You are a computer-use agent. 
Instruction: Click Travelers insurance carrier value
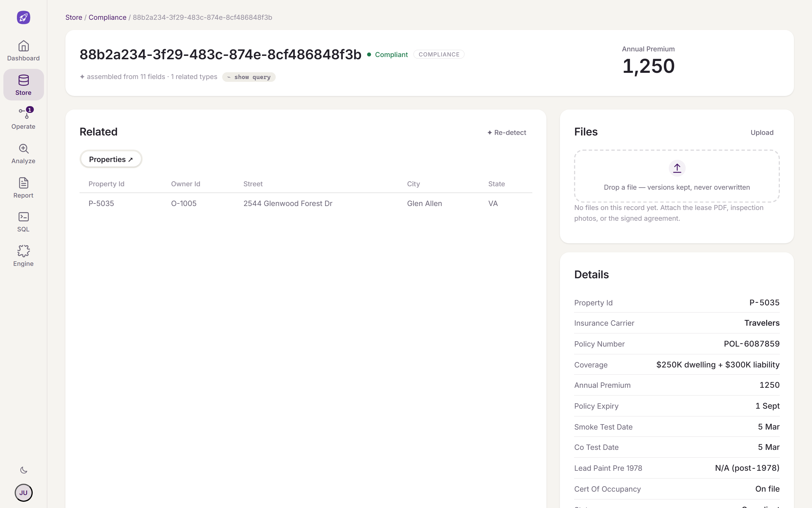(x=762, y=323)
